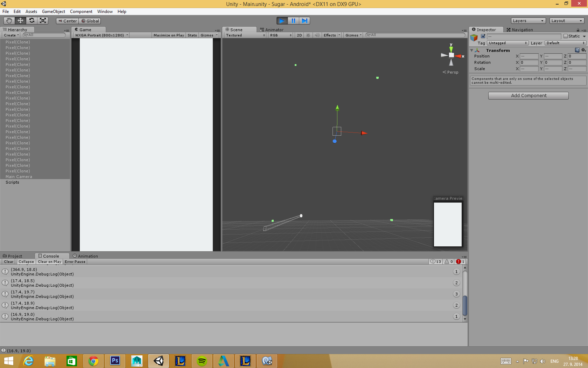The height and width of the screenshot is (368, 588).
Task: Click the Console Clear button
Action: [x=9, y=262]
